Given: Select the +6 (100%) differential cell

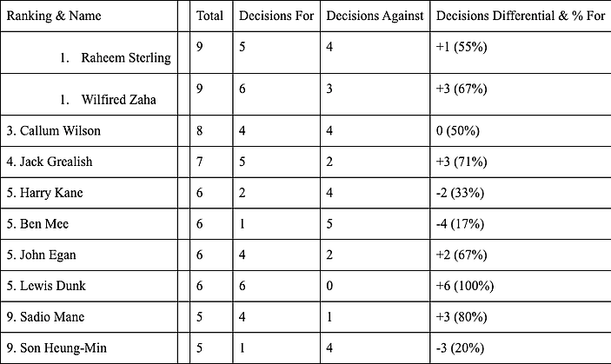Looking at the screenshot, I should click(x=521, y=286).
